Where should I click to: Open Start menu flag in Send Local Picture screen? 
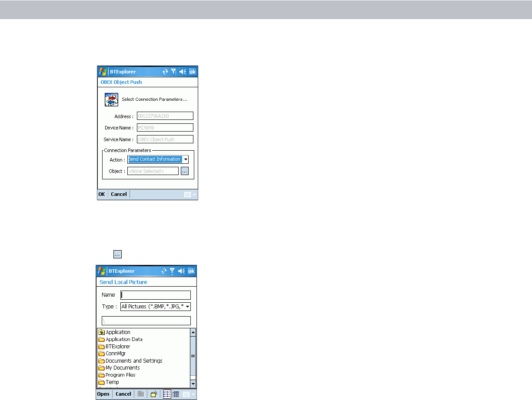102,271
